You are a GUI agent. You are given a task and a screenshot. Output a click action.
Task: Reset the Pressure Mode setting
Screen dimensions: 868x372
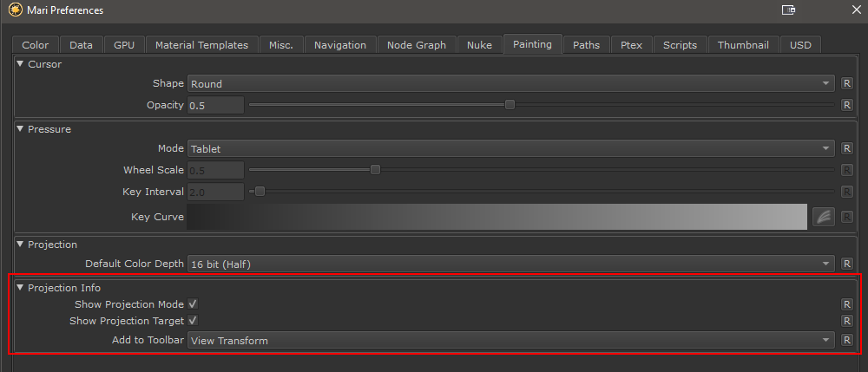point(847,148)
